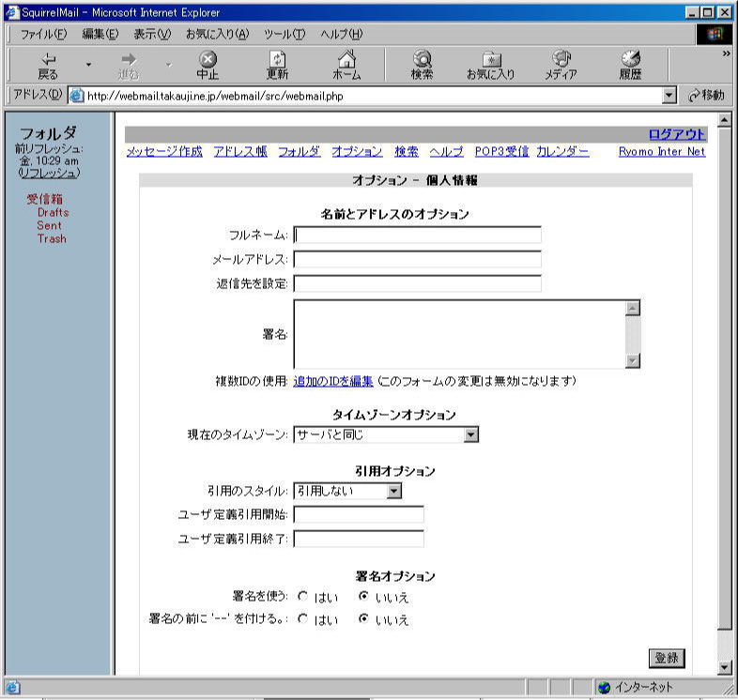Viewport: 738px width, 700px height.
Task: Click the 署名 text area
Action: (459, 334)
